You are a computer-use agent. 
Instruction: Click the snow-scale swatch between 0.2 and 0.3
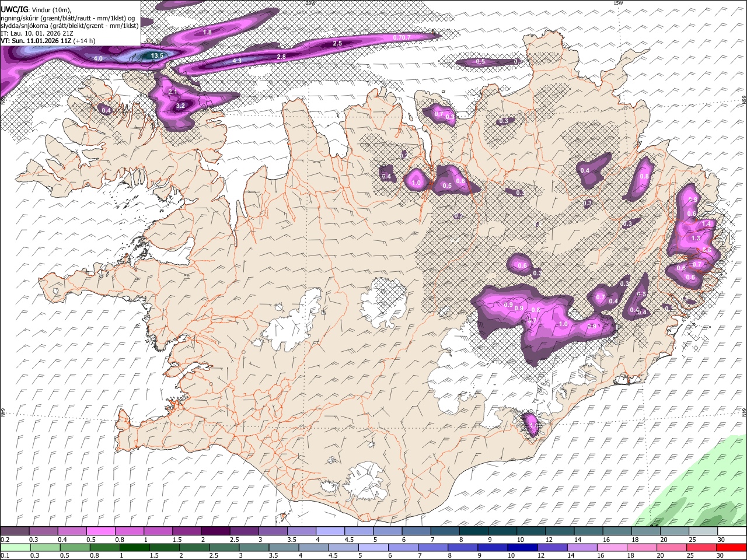(16, 531)
